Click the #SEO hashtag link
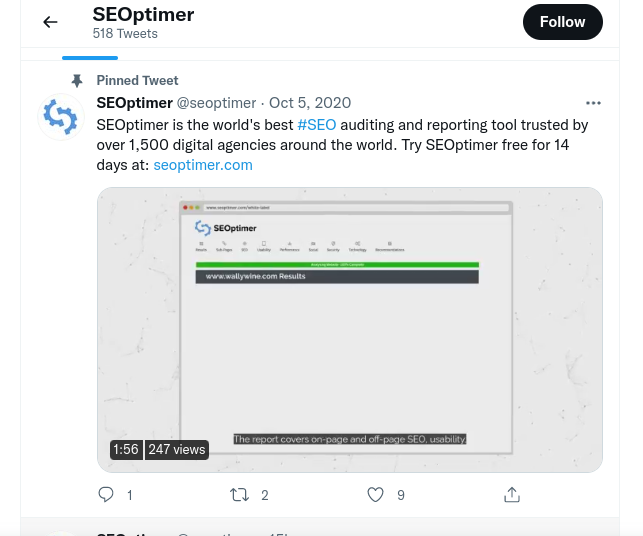643x536 pixels. tap(317, 125)
